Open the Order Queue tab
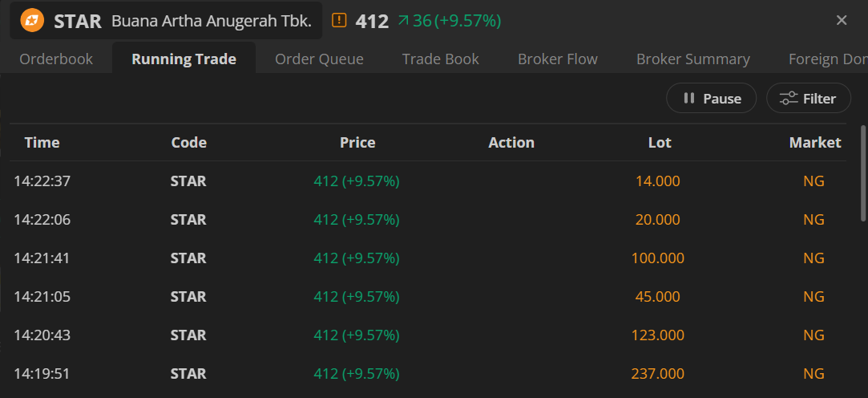The image size is (868, 398). pos(319,59)
